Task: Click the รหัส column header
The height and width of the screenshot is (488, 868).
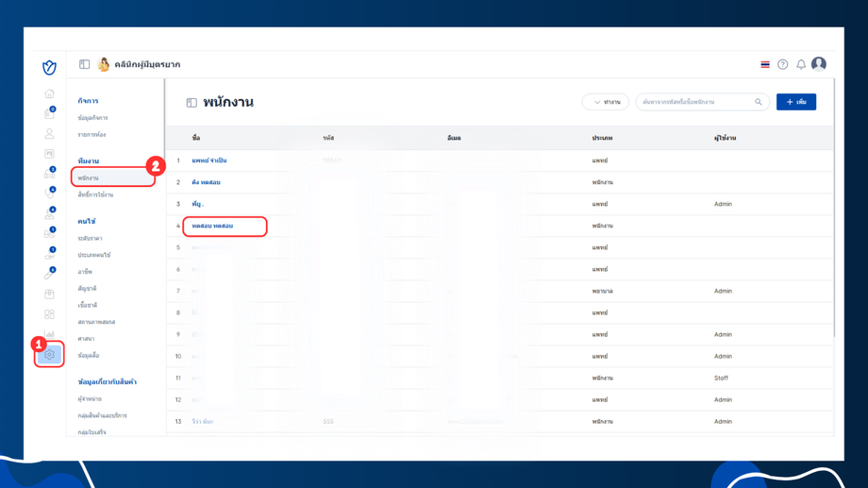Action: point(328,138)
